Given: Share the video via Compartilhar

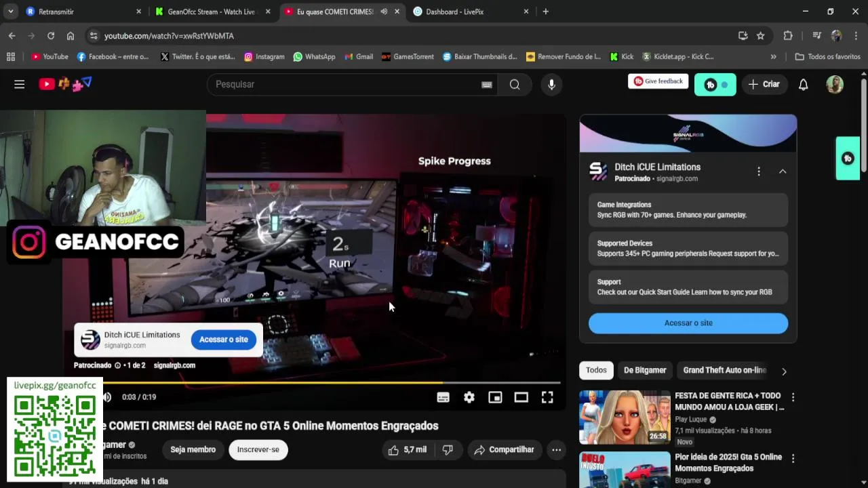Looking at the screenshot, I should pos(505,449).
